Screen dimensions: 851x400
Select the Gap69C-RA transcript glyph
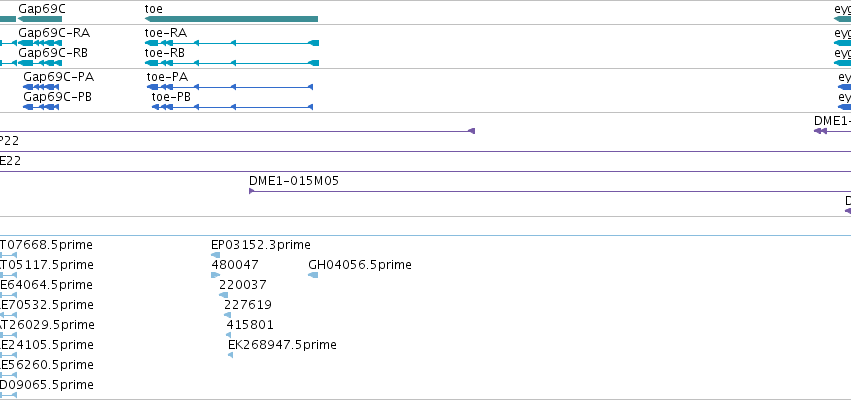(x=40, y=43)
